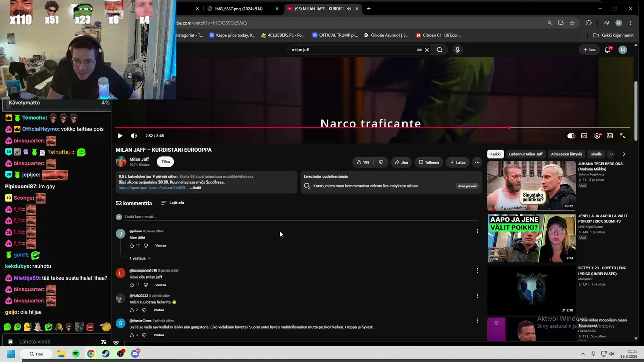This screenshot has width=644, height=362.
Task: Toggle the autoplay switch in the player
Action: (x=571, y=136)
